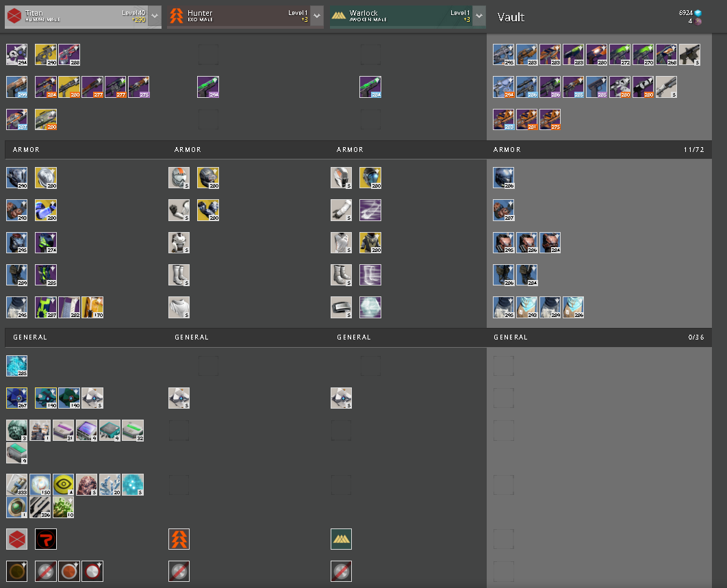
Task: Click the Vault title
Action: pyautogui.click(x=511, y=17)
